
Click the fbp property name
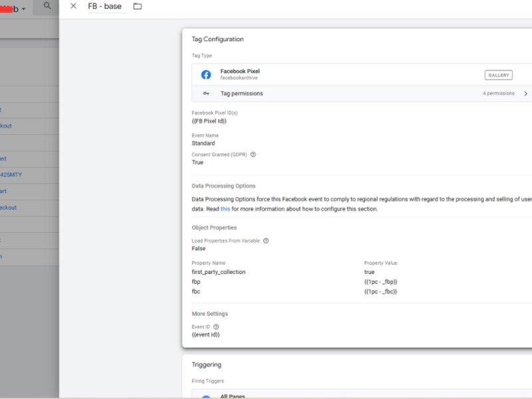pyautogui.click(x=196, y=281)
